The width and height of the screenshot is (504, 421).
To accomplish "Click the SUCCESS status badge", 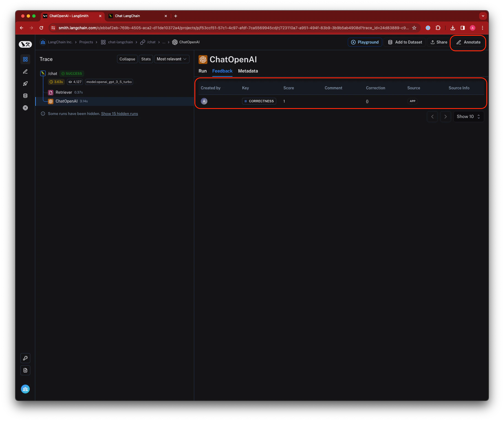I will click(x=72, y=74).
